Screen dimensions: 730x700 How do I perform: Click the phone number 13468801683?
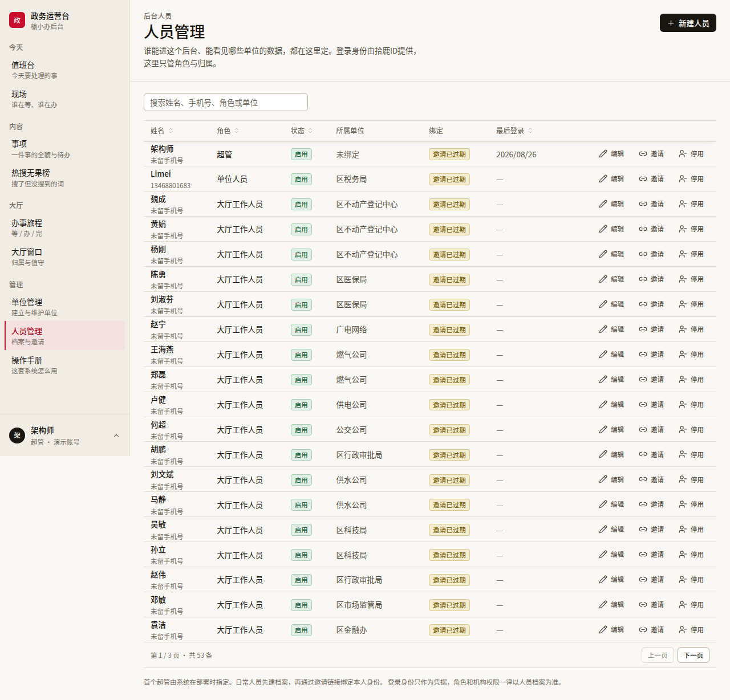(171, 186)
